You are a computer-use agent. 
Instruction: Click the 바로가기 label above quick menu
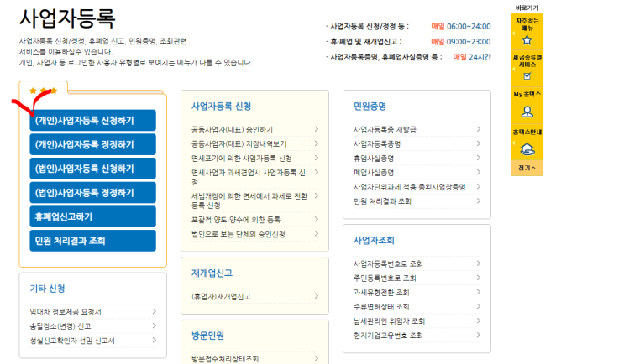[x=527, y=8]
